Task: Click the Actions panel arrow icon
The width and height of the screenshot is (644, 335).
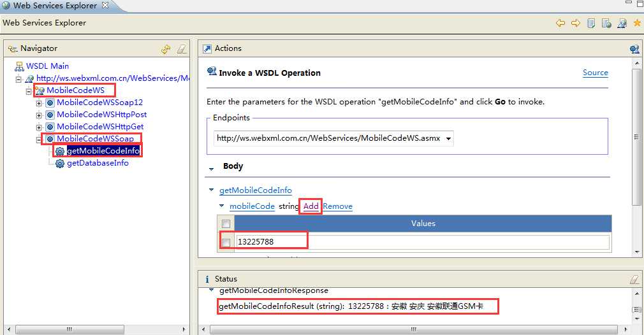Action: [207, 49]
